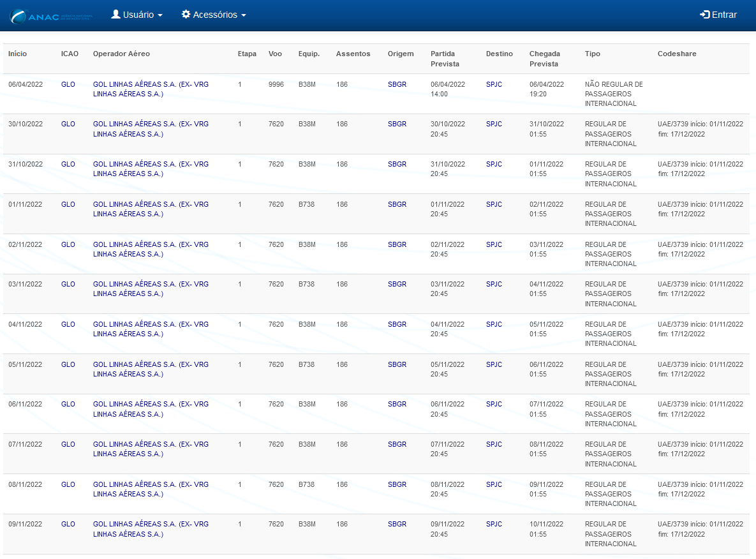Select the 19:20 arrival time cell
This screenshot has height=559, width=756.
pos(538,94)
